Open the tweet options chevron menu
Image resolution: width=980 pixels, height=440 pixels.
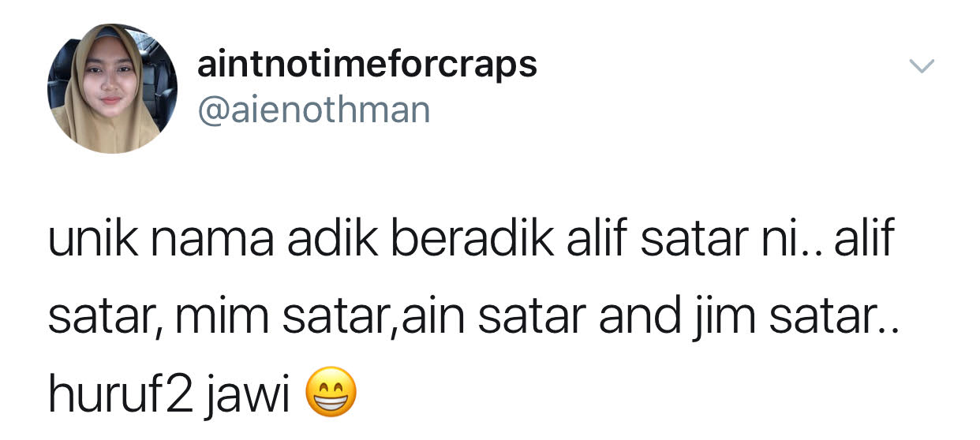[922, 68]
